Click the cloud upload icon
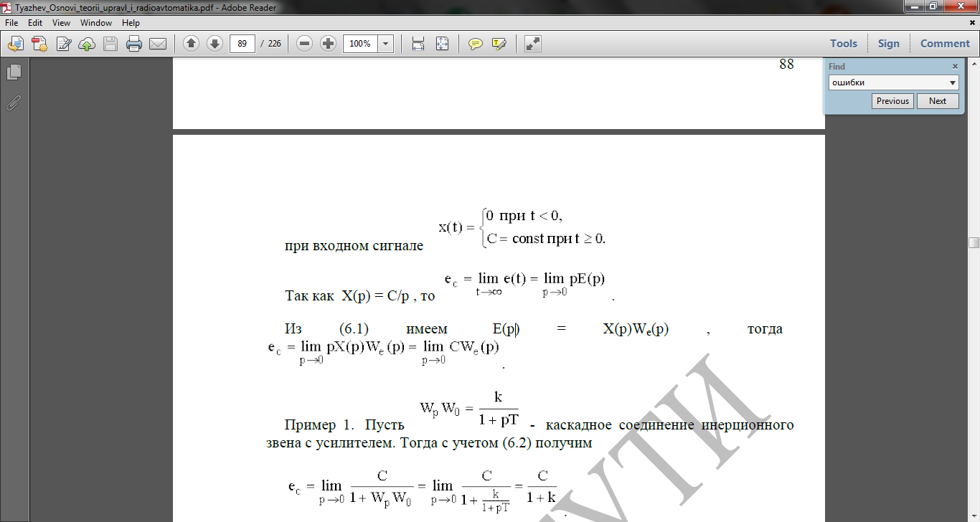 [x=87, y=44]
